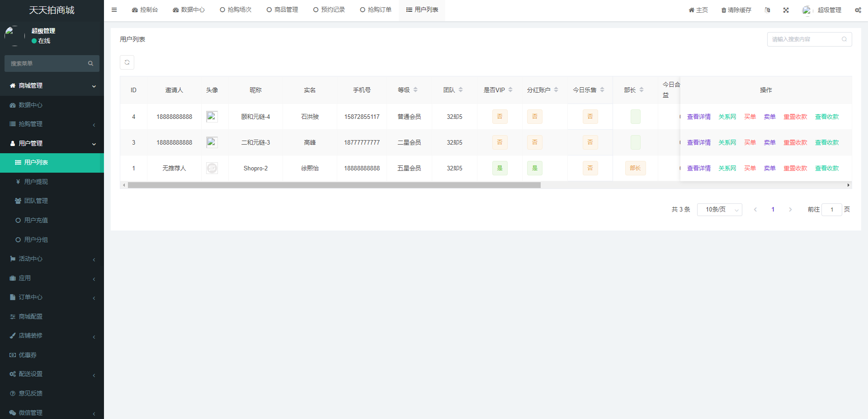Click reset payment for user ID 4
Image resolution: width=868 pixels, height=419 pixels.
[x=795, y=117]
